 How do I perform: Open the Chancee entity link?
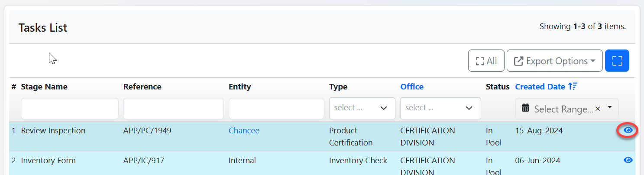tap(244, 131)
